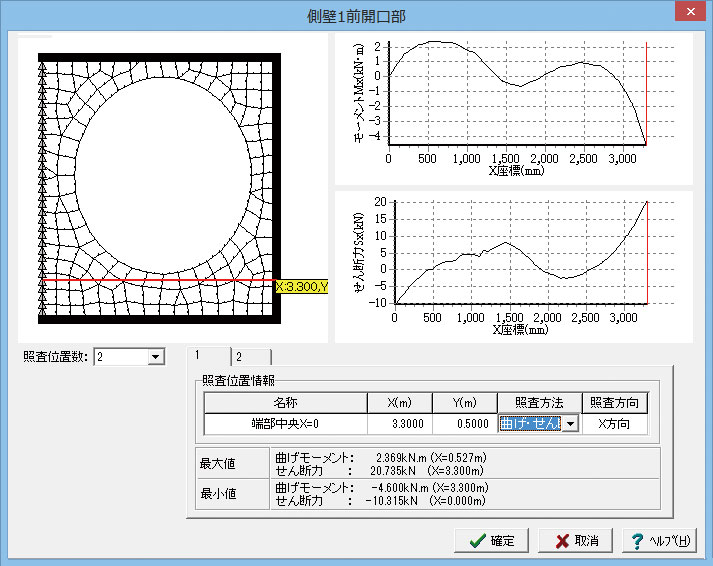Open the 照査方法 combo box arrow
The height and width of the screenshot is (566, 713).
(x=570, y=424)
